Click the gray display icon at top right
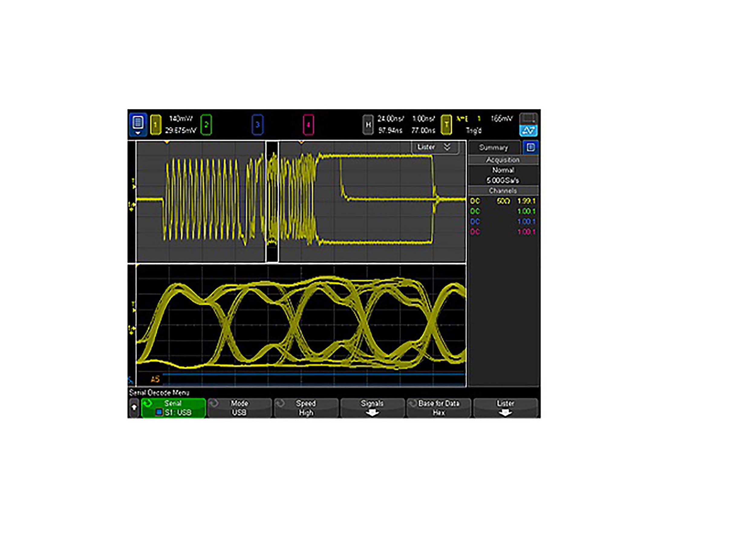This screenshot has height=537, width=756. tap(528, 118)
